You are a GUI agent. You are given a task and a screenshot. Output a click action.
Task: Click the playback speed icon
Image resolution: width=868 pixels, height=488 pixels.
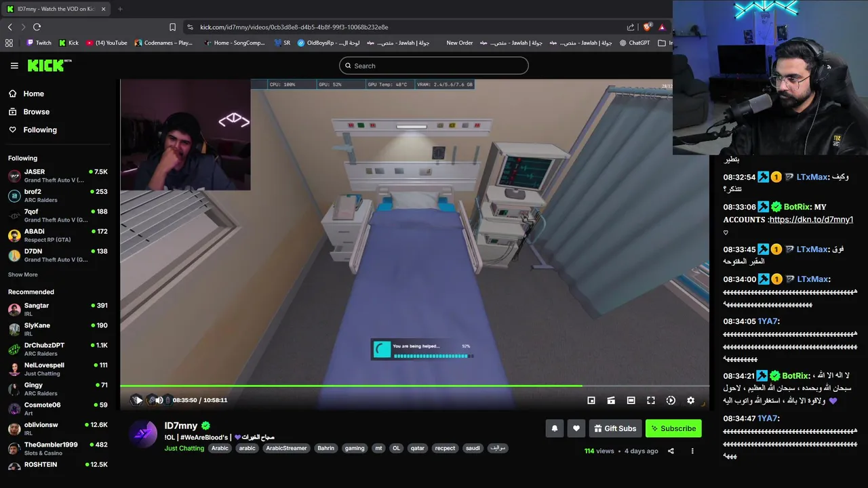click(671, 401)
